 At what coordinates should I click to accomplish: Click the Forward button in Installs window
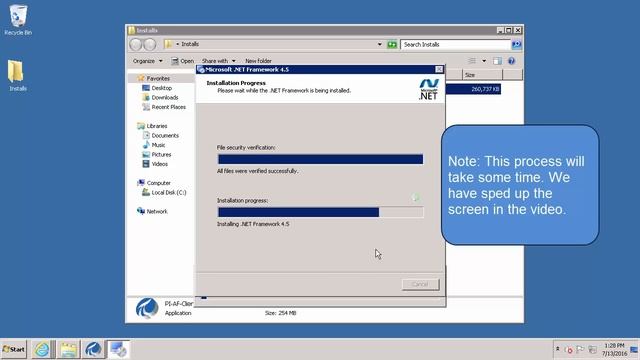pos(150,44)
